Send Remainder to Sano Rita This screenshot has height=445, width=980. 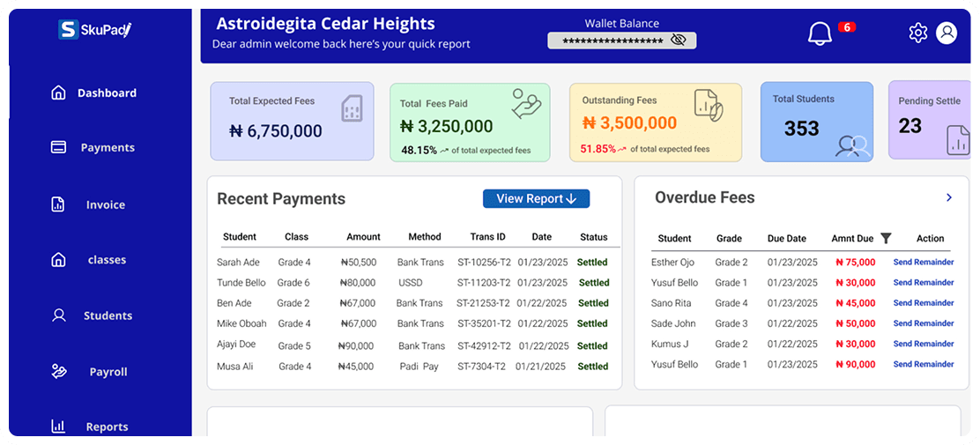[923, 303]
